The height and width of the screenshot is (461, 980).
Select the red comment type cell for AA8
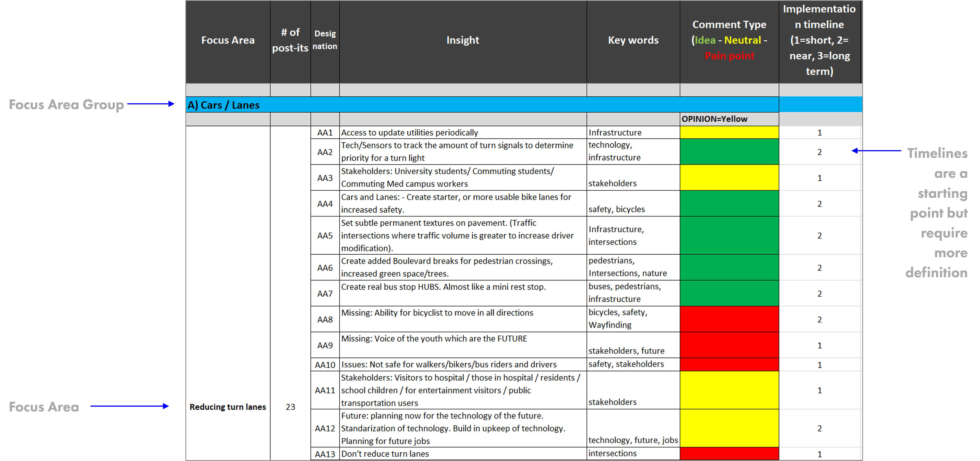tap(729, 319)
